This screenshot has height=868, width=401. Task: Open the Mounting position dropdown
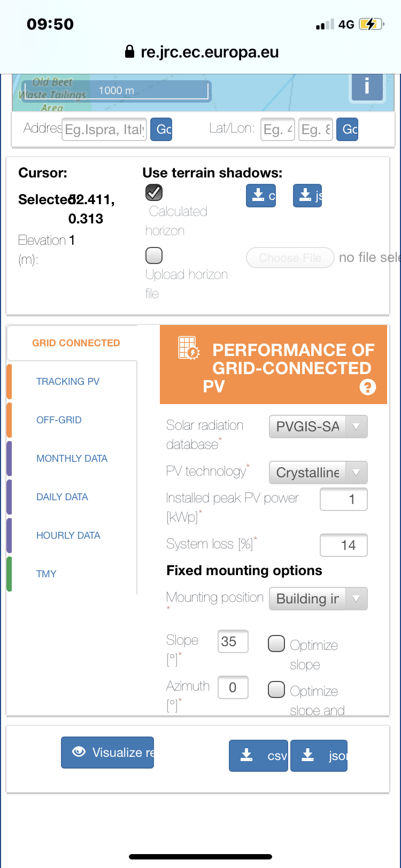(x=318, y=599)
